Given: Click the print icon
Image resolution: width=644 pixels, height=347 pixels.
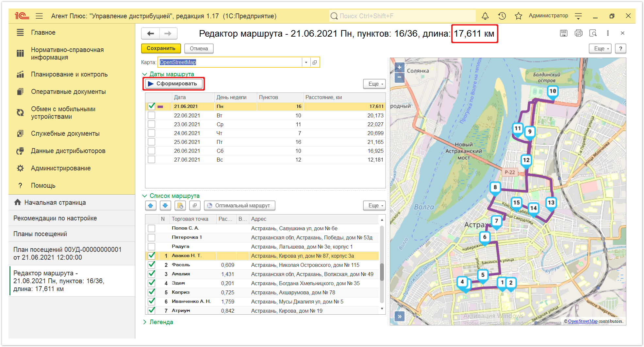Looking at the screenshot, I should 579,33.
